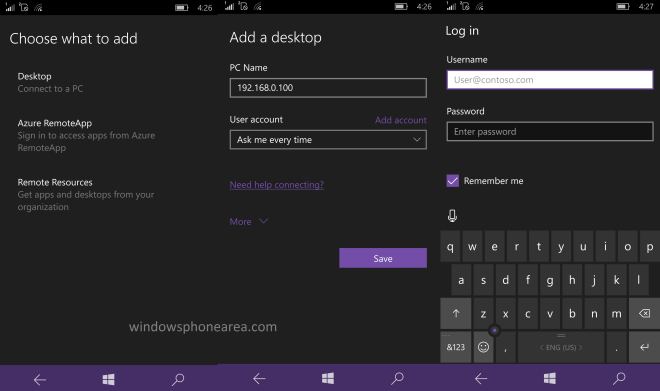Tap the m key
Screen dimensions: 660x391
(x=616, y=314)
